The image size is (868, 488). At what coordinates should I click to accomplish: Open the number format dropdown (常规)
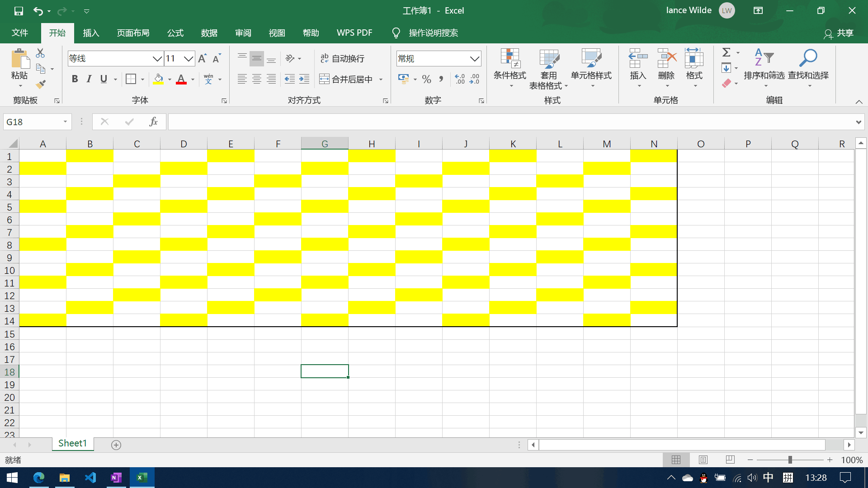coord(474,59)
